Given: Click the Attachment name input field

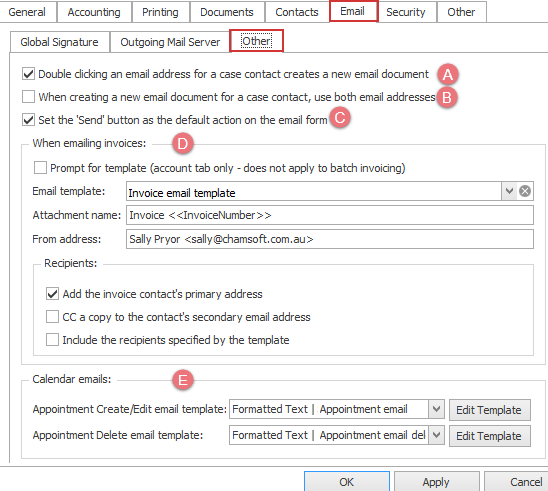Looking at the screenshot, I should point(330,215).
